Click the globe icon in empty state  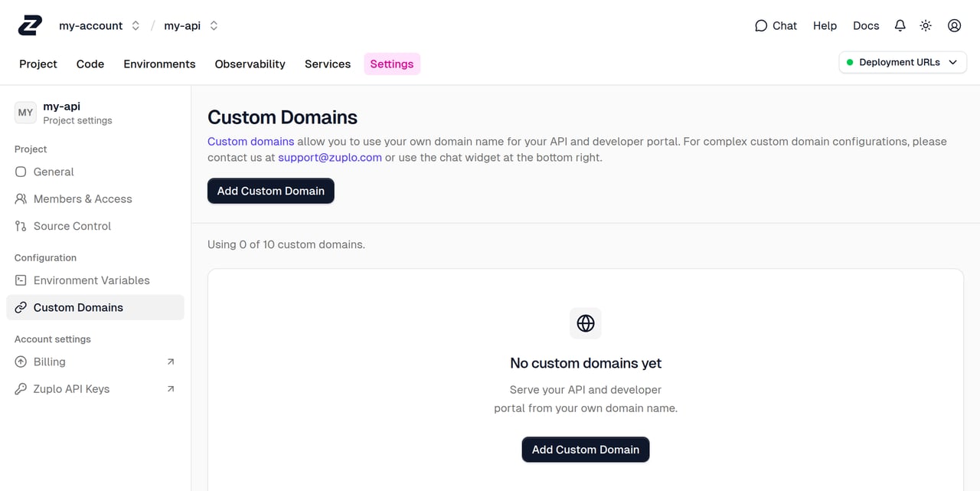click(586, 323)
